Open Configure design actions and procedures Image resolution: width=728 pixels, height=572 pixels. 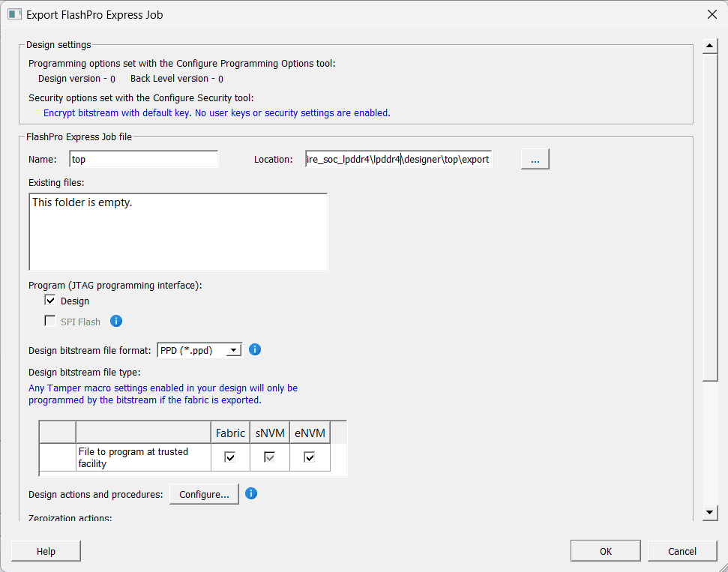coord(204,494)
